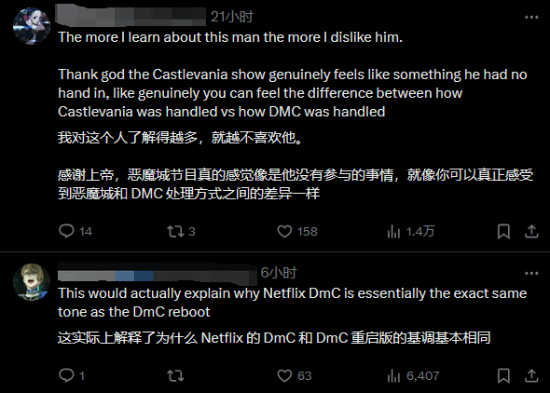Open second tweet author's avatar

coord(32,282)
